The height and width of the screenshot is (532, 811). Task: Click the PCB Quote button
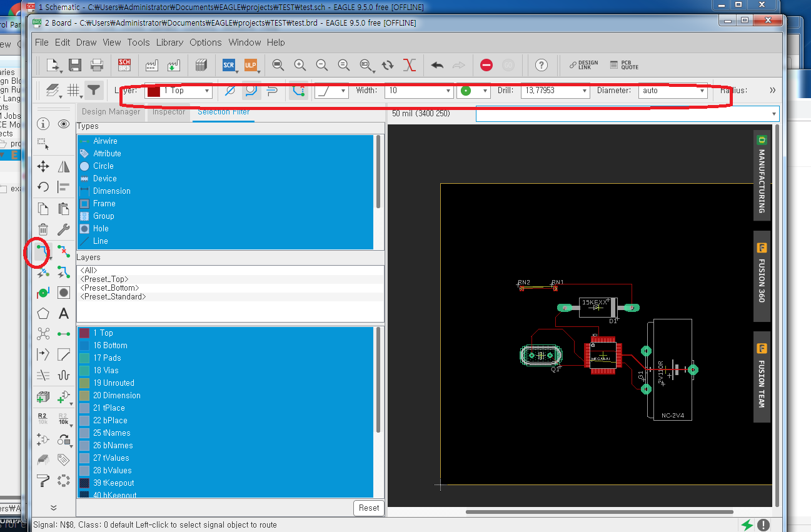pos(623,65)
